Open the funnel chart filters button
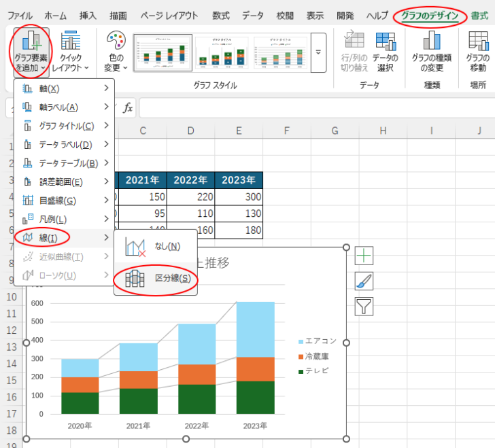This screenshot has width=495, height=448. click(364, 306)
